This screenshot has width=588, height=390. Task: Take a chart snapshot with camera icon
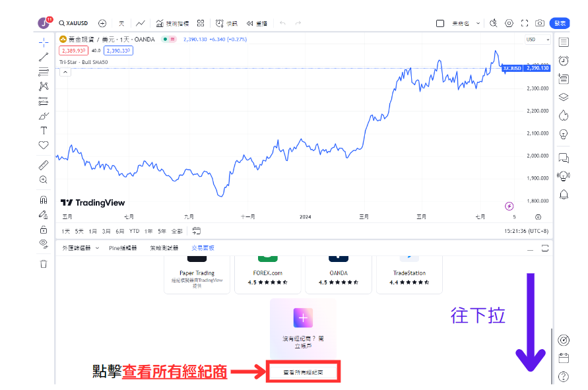(540, 23)
